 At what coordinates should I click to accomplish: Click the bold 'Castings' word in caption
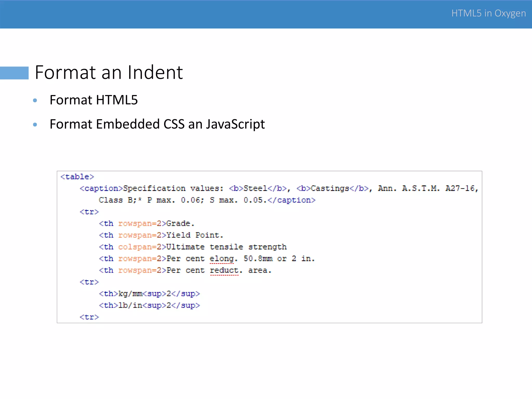[330, 188]
